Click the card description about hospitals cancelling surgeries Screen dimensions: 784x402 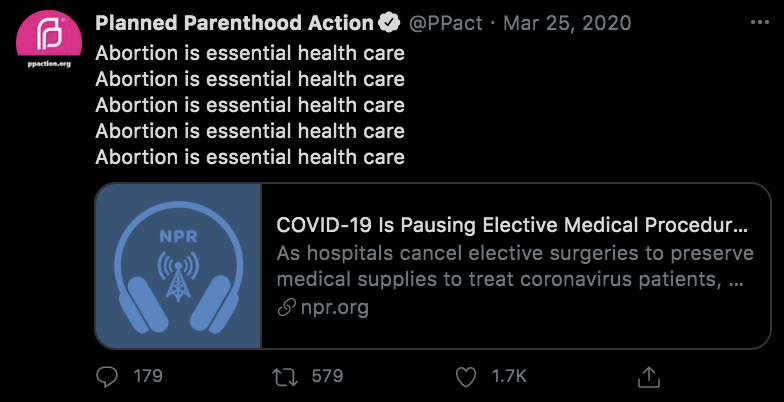(510, 265)
